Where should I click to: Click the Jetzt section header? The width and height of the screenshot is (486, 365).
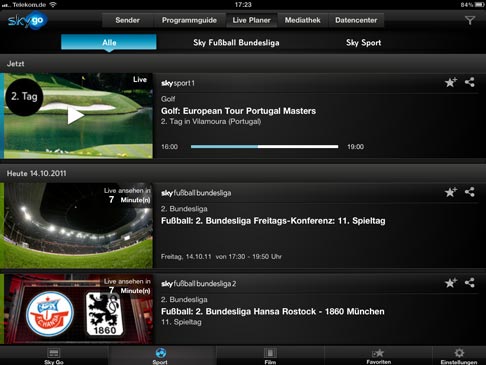(243, 63)
